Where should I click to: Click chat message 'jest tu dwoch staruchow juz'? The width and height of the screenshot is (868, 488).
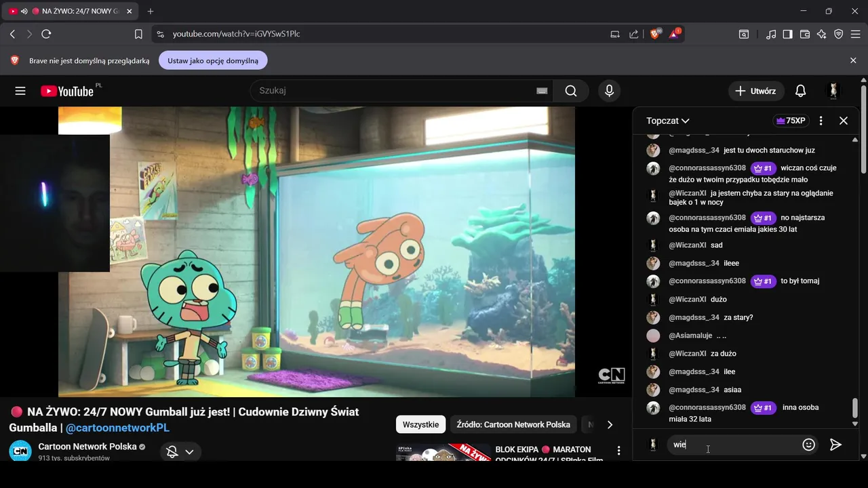(x=769, y=150)
